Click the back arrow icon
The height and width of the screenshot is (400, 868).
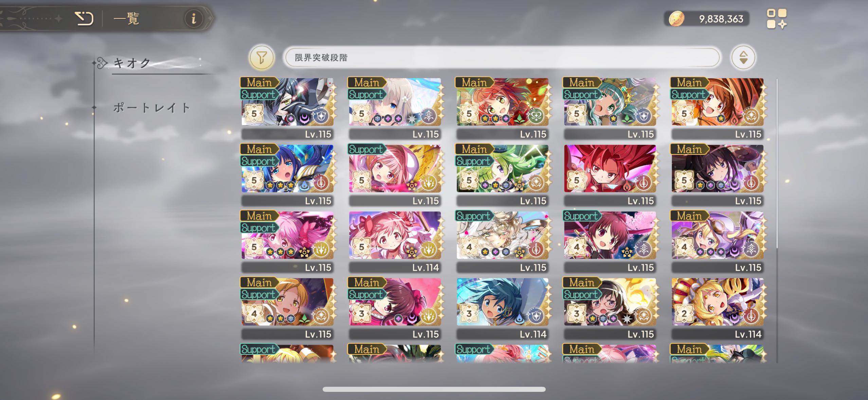pos(84,18)
